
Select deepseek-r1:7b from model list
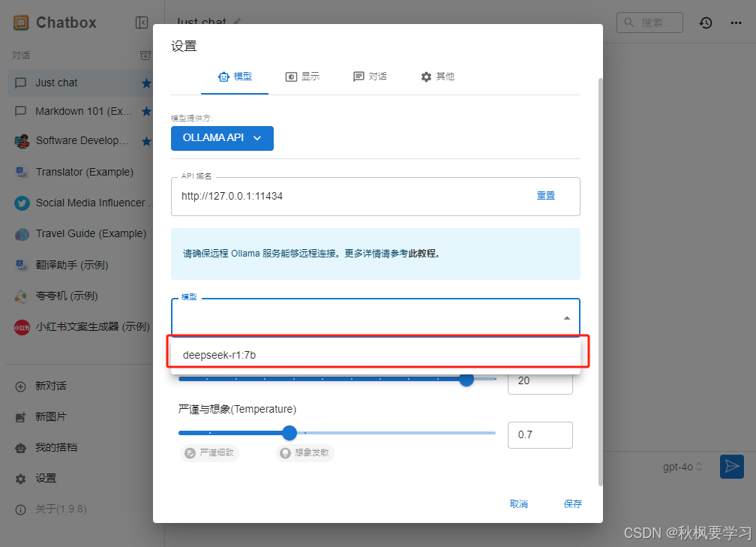(376, 355)
